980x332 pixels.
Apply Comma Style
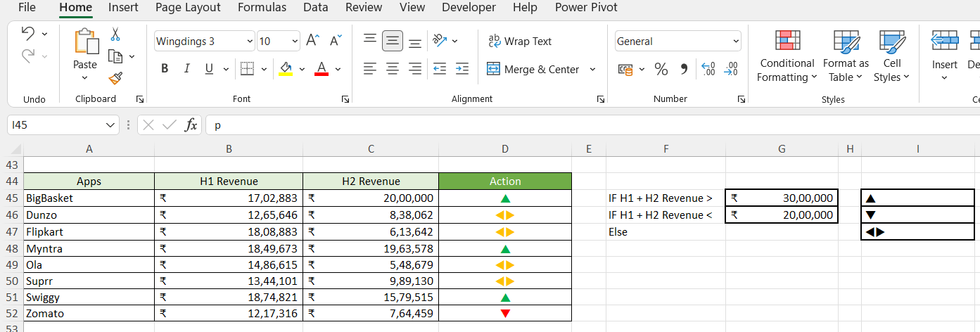tap(683, 69)
